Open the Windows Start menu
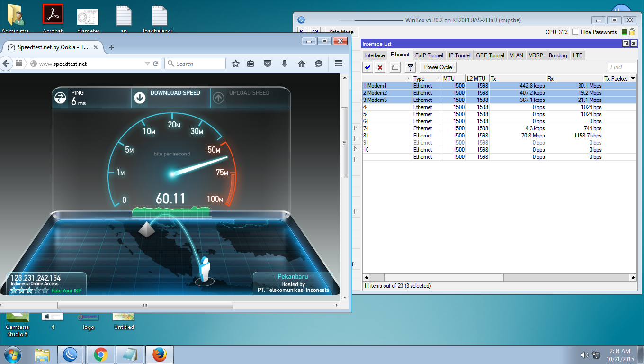The height and width of the screenshot is (364, 644). pyautogui.click(x=12, y=355)
